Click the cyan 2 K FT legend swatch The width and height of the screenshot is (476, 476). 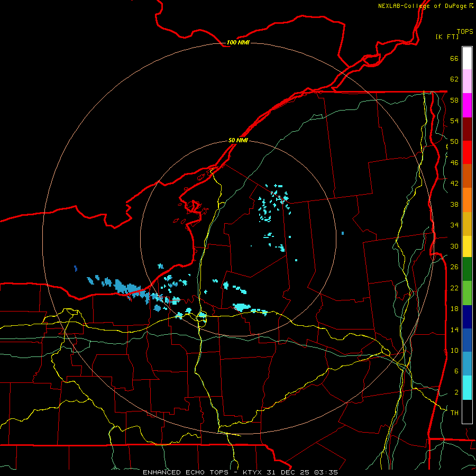pos(467,388)
